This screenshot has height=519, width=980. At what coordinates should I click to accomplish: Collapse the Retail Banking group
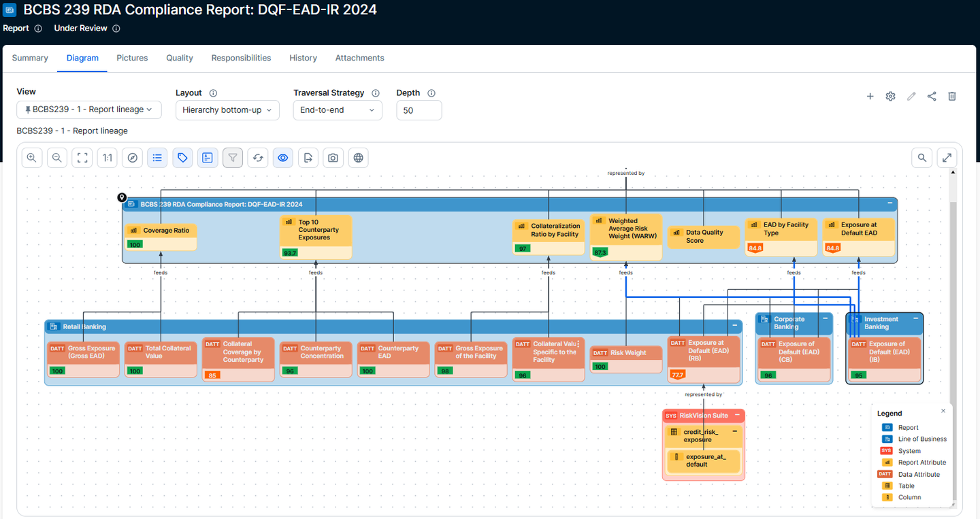tap(735, 326)
